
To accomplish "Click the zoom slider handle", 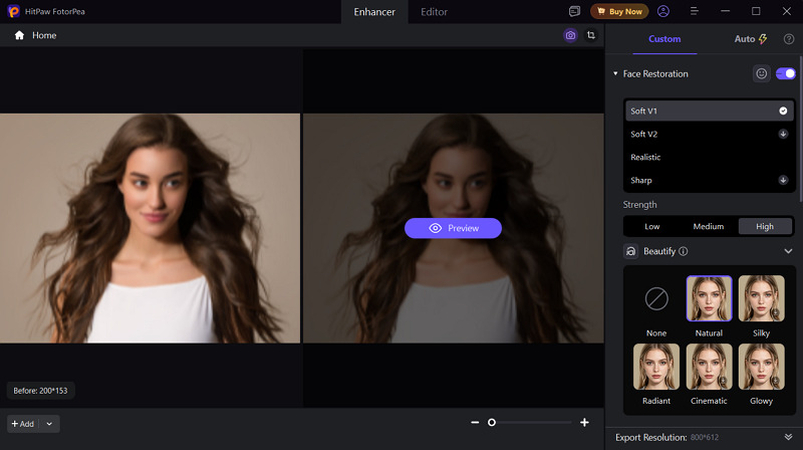I will pos(492,422).
